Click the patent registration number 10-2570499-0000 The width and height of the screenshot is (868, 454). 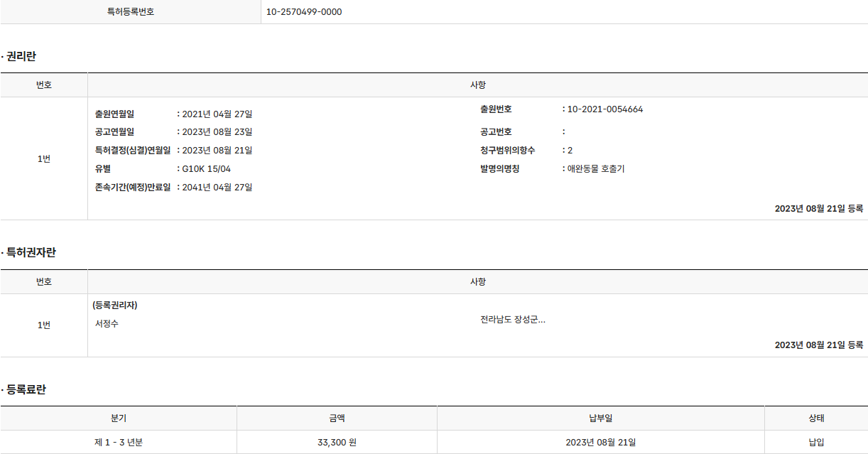click(x=304, y=12)
